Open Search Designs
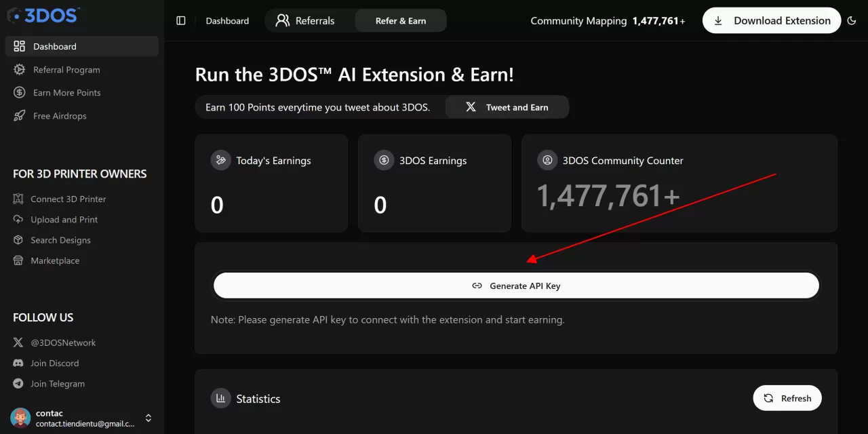Image resolution: width=868 pixels, height=434 pixels. [x=60, y=239]
